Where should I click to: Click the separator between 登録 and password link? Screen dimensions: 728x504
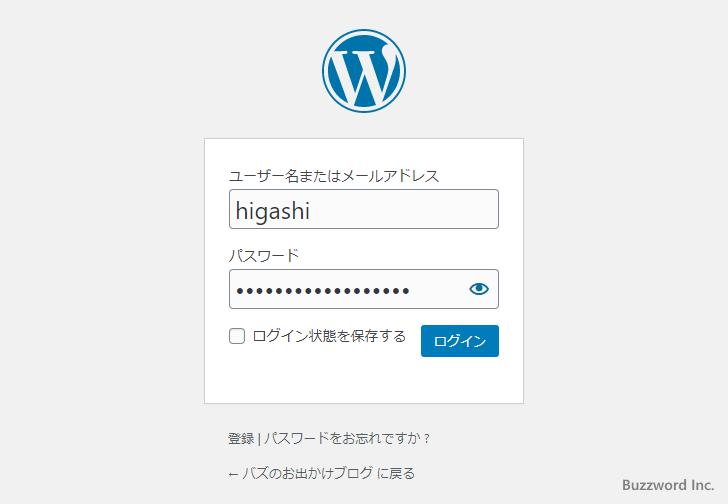point(258,438)
